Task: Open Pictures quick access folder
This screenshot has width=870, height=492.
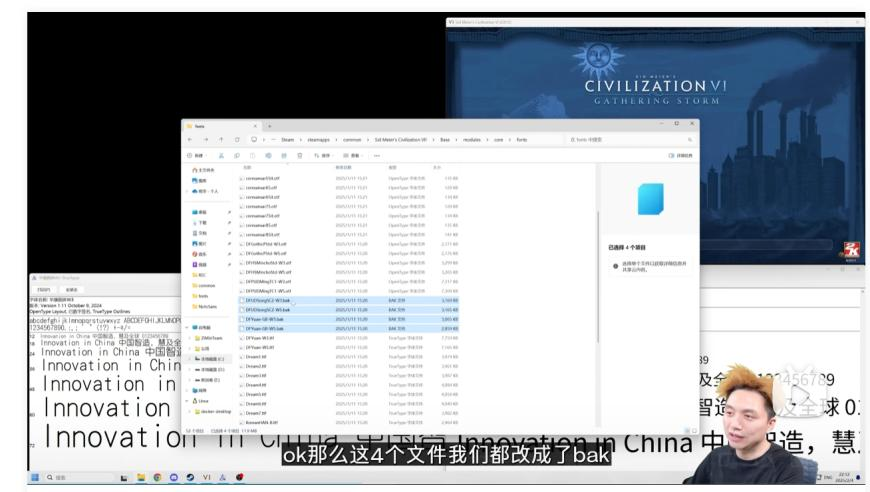Action: (199, 244)
